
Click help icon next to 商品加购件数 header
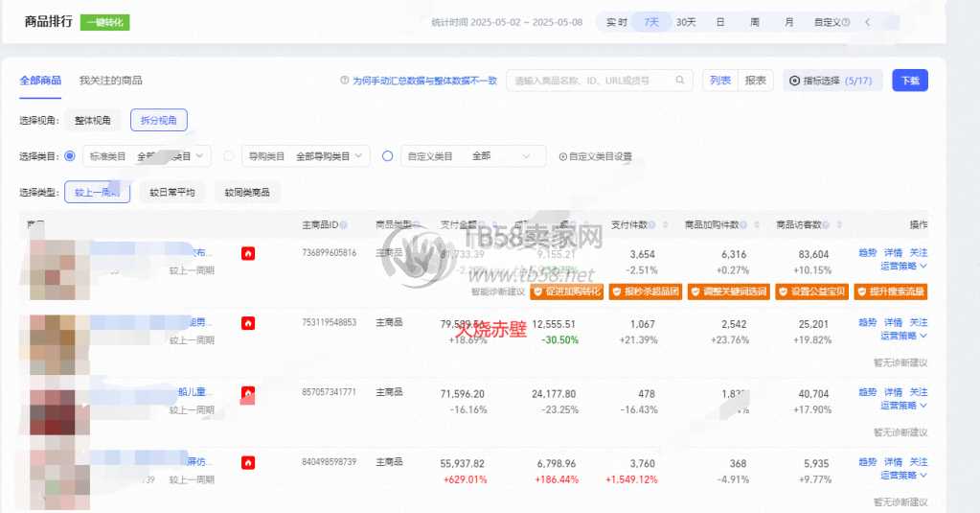[x=743, y=224]
